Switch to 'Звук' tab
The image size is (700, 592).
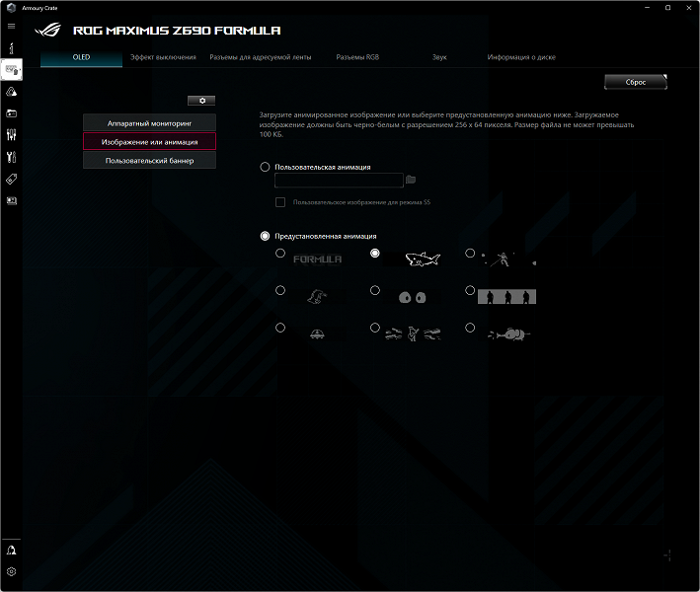(x=439, y=57)
